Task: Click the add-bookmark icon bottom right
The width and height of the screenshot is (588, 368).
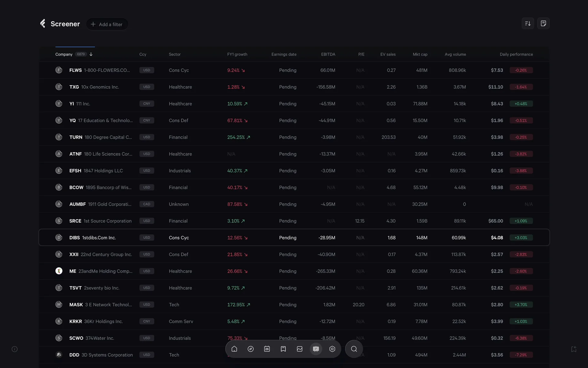Action: point(574,349)
